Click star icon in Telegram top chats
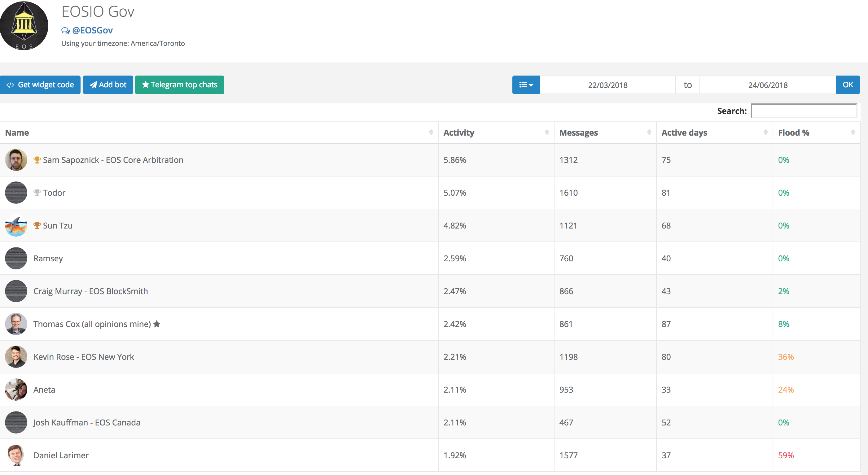 click(146, 85)
